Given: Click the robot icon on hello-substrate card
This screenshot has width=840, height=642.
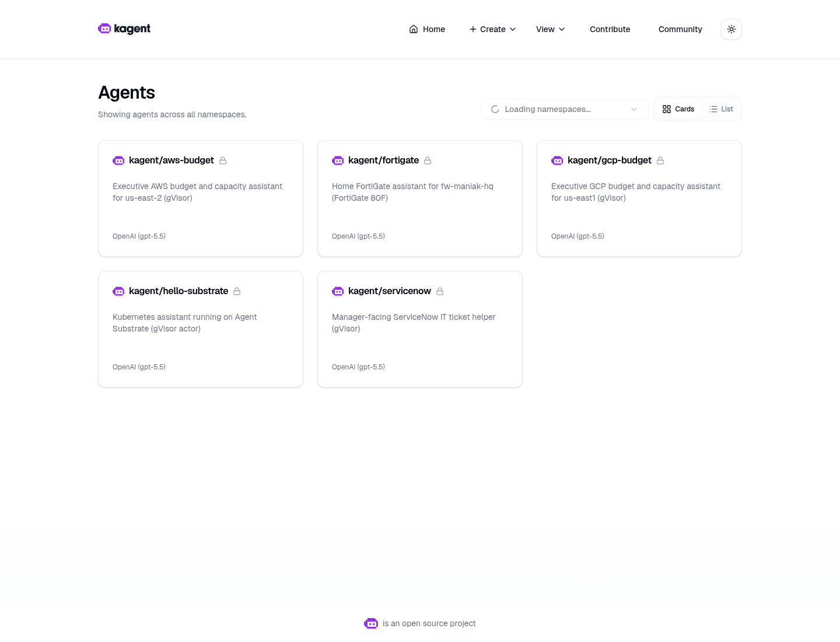Looking at the screenshot, I should click(x=118, y=291).
